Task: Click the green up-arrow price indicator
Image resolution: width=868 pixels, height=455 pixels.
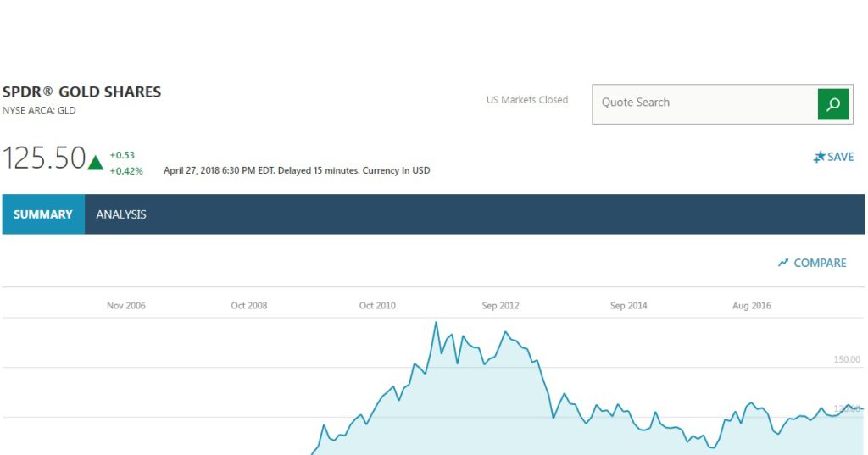Action: tap(95, 162)
